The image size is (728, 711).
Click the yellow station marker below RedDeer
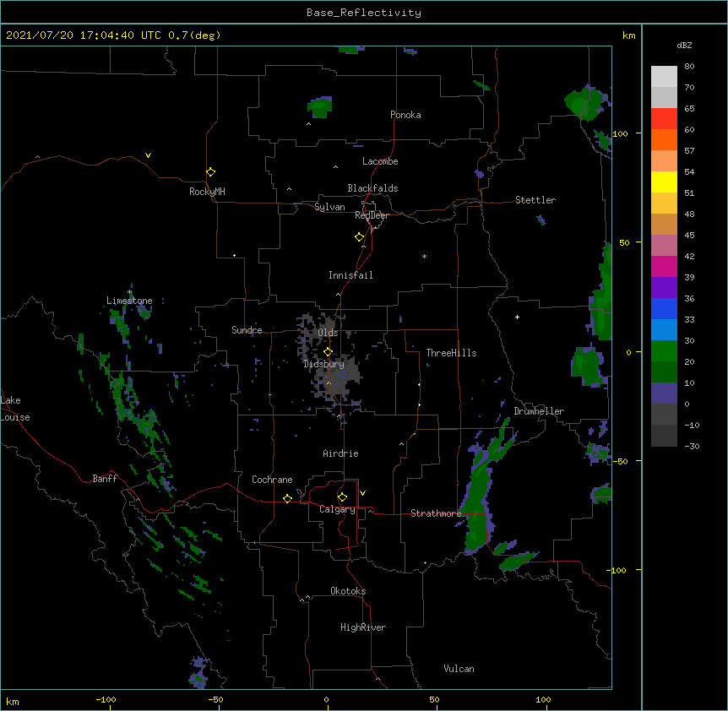[359, 237]
